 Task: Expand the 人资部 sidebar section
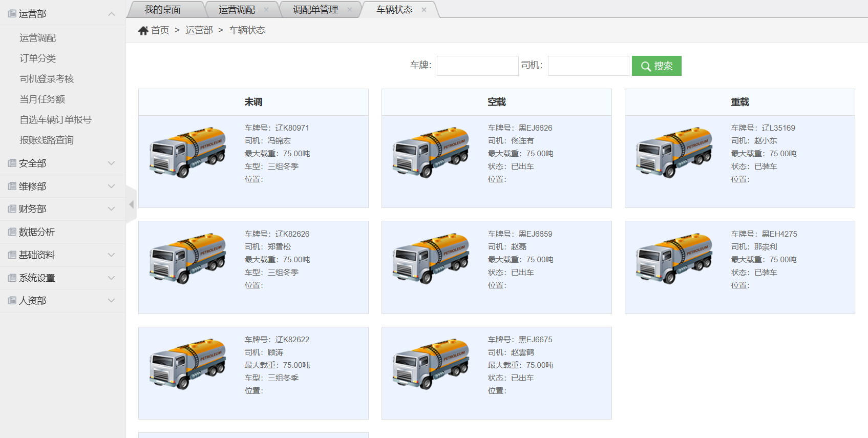click(111, 301)
